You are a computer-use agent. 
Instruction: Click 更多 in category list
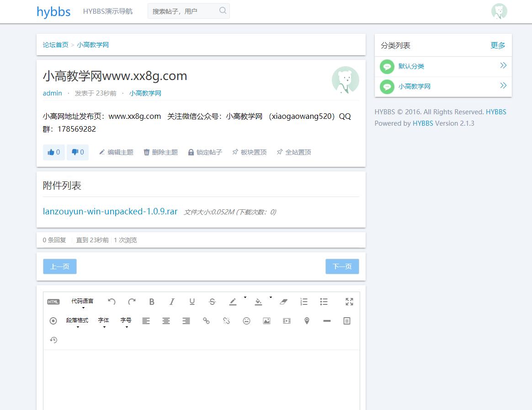pos(498,45)
